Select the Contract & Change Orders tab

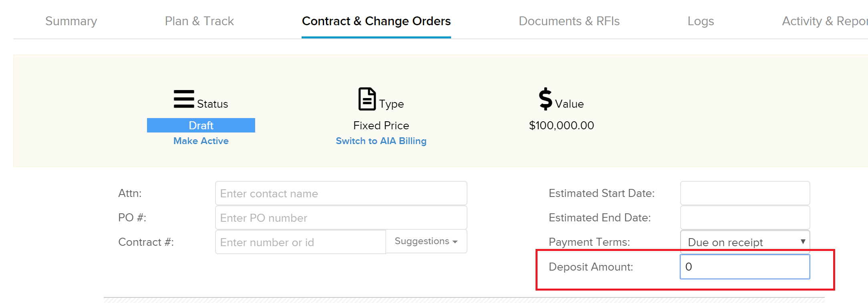pyautogui.click(x=376, y=21)
